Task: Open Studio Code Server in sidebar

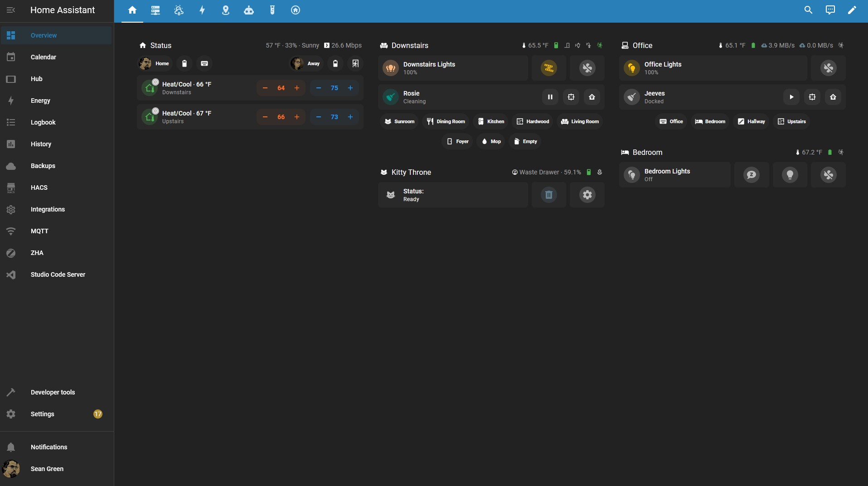Action: tap(56, 274)
